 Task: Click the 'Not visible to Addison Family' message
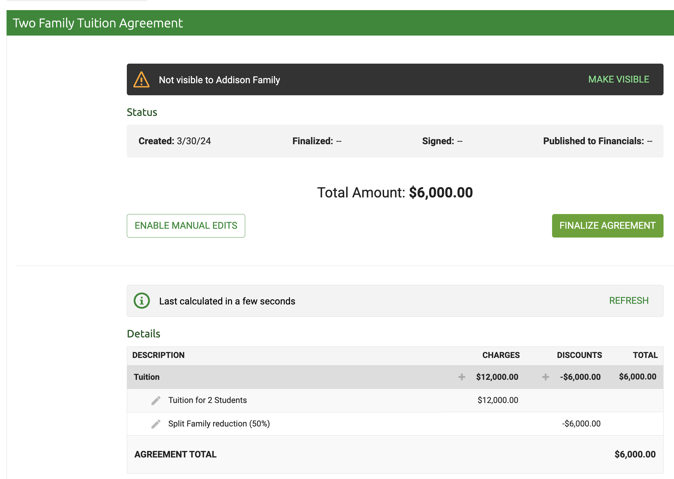point(219,80)
